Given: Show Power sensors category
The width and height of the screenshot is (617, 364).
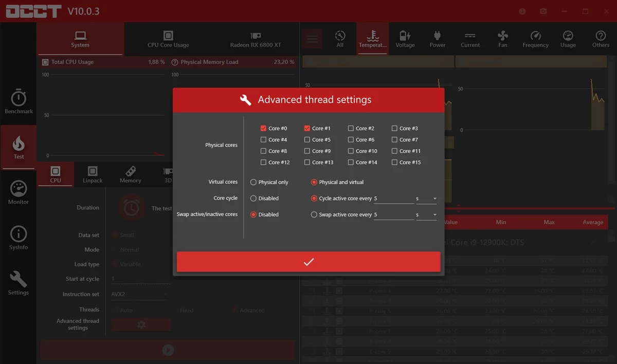Looking at the screenshot, I should click(x=438, y=39).
